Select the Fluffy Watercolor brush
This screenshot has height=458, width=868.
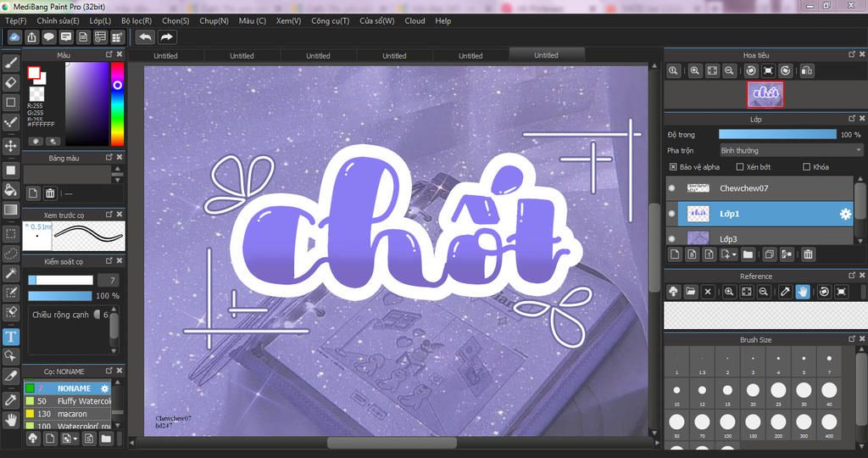pos(67,401)
